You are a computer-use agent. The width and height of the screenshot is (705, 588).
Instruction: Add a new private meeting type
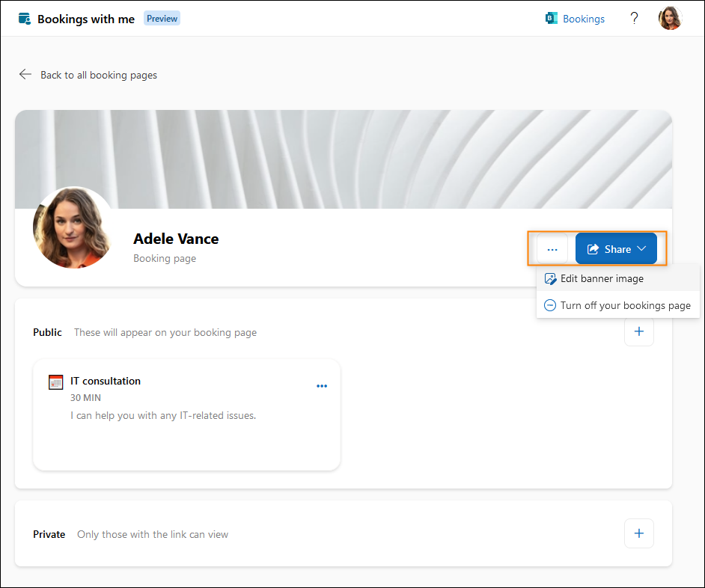(639, 533)
